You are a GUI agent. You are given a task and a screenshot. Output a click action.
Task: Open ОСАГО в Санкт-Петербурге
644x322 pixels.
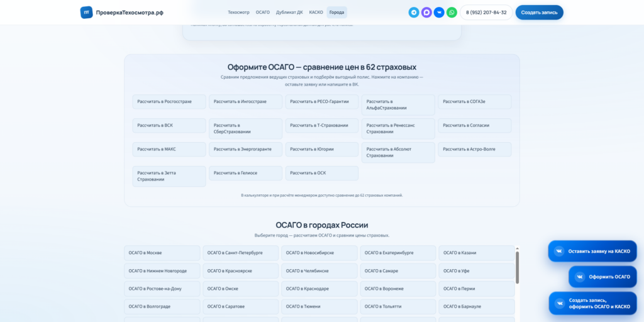click(241, 253)
